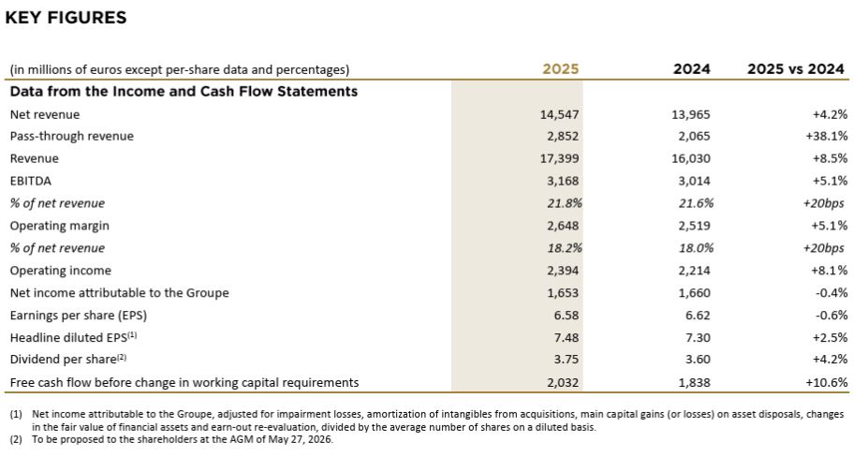Click the KEY FIGURES heading
Viewport: 868px width, 457px height.
66,18
